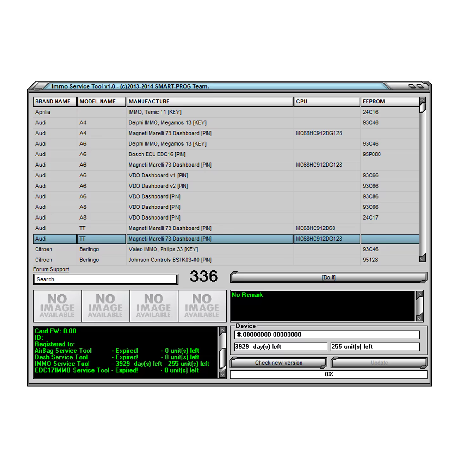476x476 pixels.
Task: Sort by BRAND NAME column header
Action: (55, 102)
